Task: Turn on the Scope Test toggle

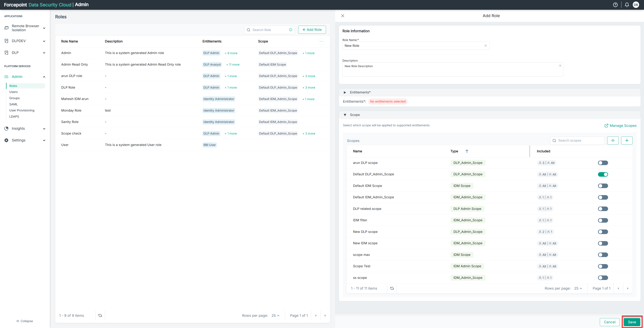Action: click(x=603, y=266)
